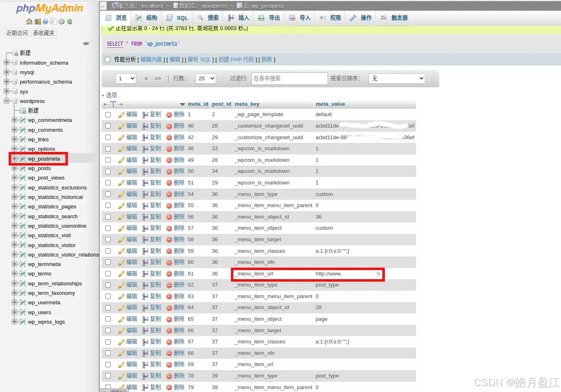The height and width of the screenshot is (392, 561).
Task: Expand the performance_schema database node
Action: point(6,82)
